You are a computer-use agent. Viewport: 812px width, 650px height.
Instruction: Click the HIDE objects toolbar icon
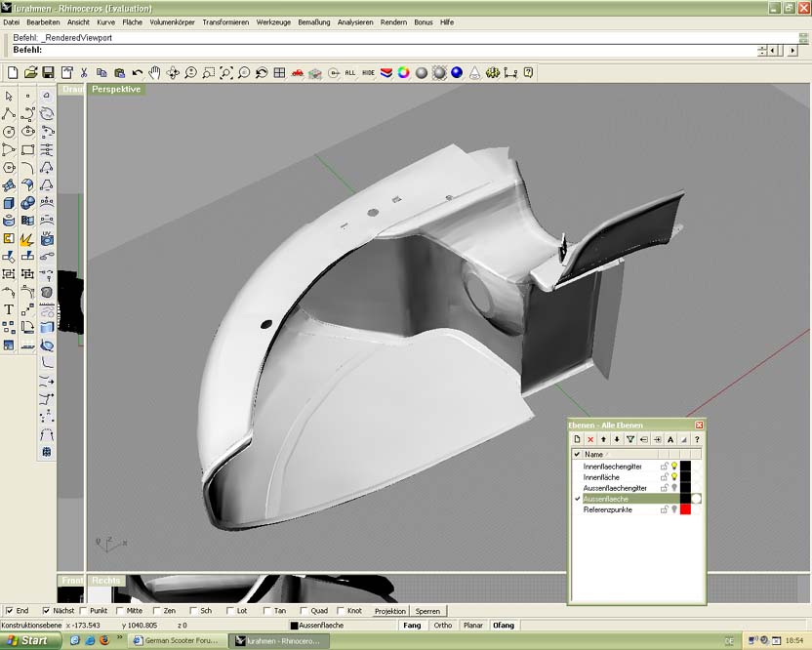368,72
